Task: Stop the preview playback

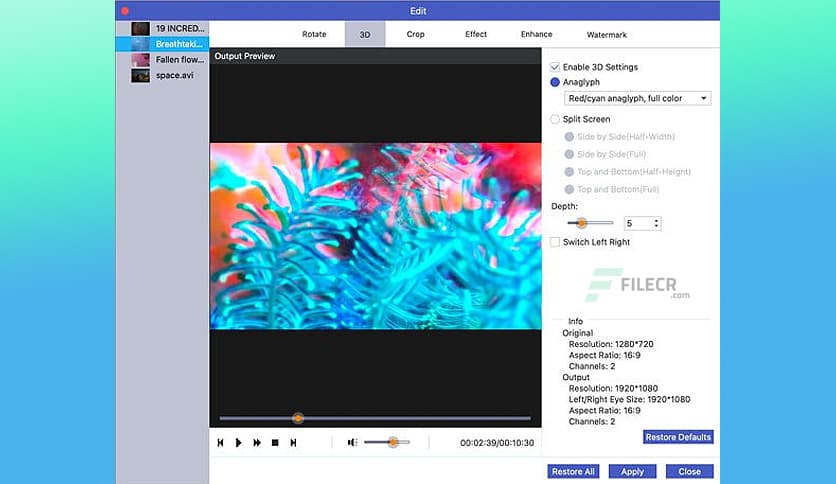Action: 275,442
